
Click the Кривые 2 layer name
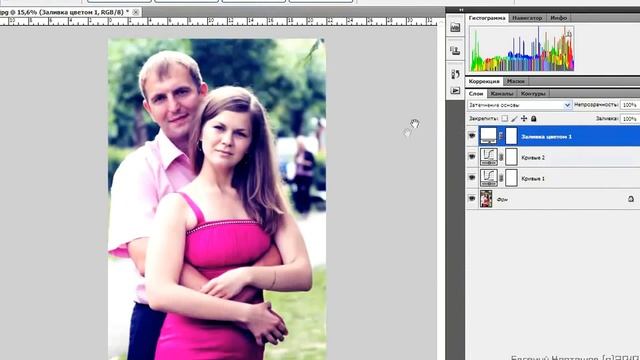click(533, 158)
